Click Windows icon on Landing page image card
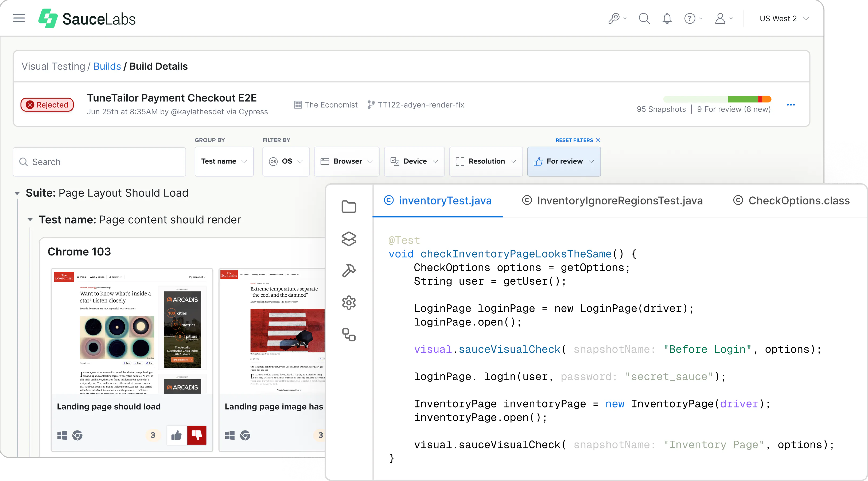Screen dimensions: 868x481 point(230,436)
